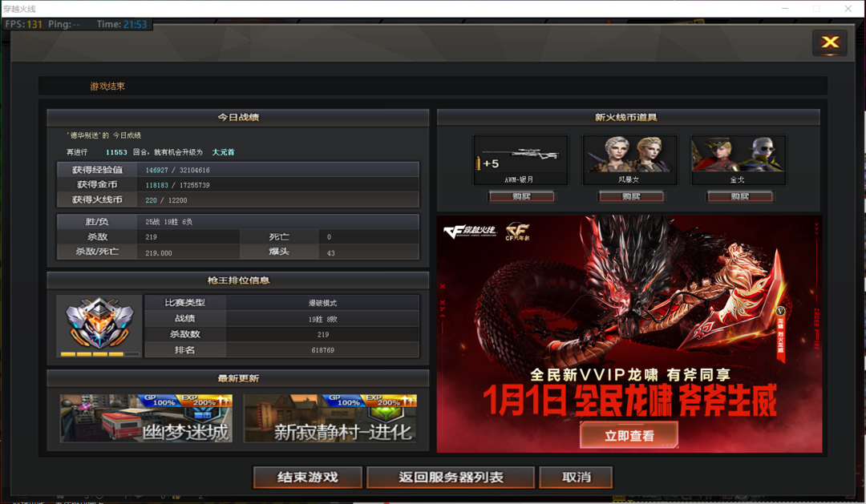866x504 pixels.
Task: Click the 排名 value 618769
Action: (x=322, y=350)
